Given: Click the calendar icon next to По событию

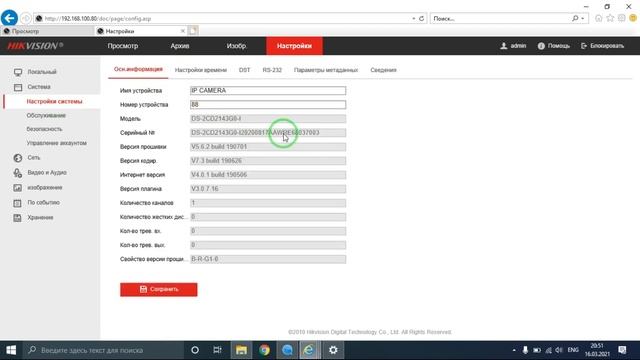Looking at the screenshot, I should click(18, 203).
